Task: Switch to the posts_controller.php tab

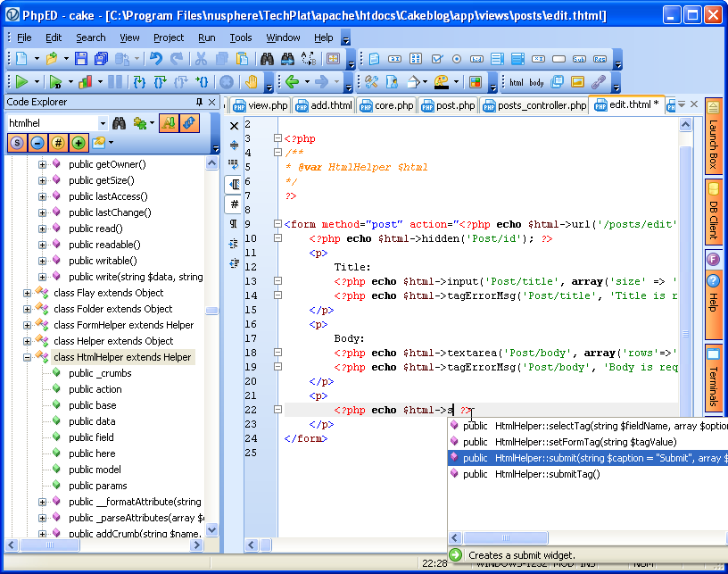Action: 534,105
